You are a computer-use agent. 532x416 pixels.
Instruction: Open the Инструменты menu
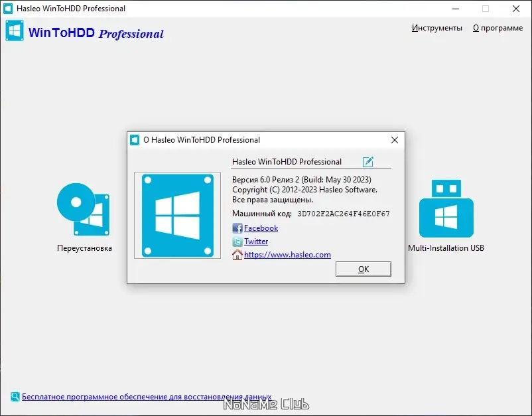pos(437,28)
